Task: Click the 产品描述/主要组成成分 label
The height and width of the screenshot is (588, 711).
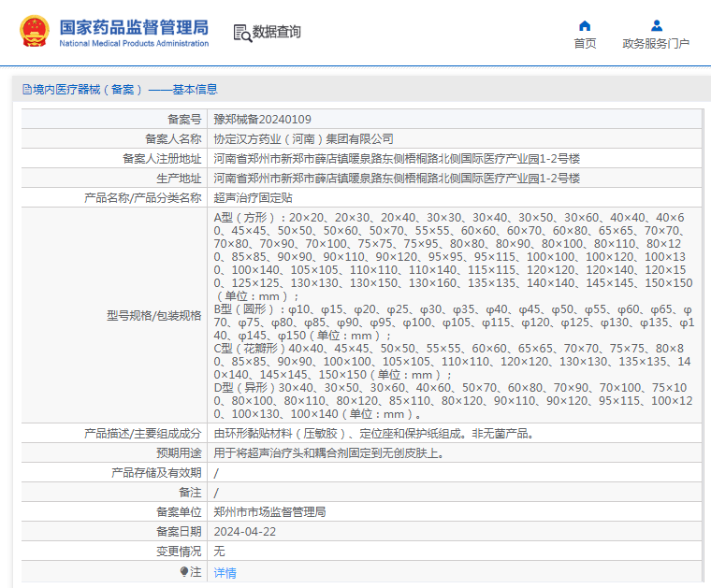Action: click(x=143, y=434)
